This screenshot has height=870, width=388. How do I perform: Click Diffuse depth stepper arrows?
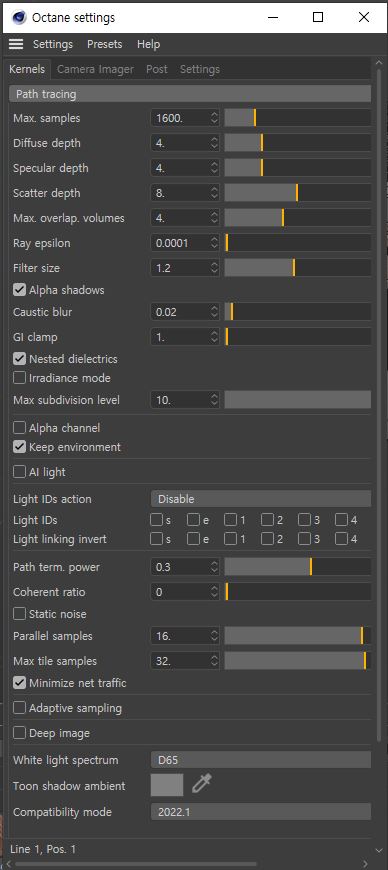click(x=214, y=143)
